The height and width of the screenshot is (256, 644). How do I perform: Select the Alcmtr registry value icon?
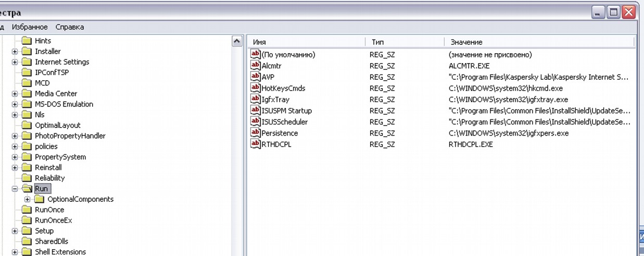255,66
